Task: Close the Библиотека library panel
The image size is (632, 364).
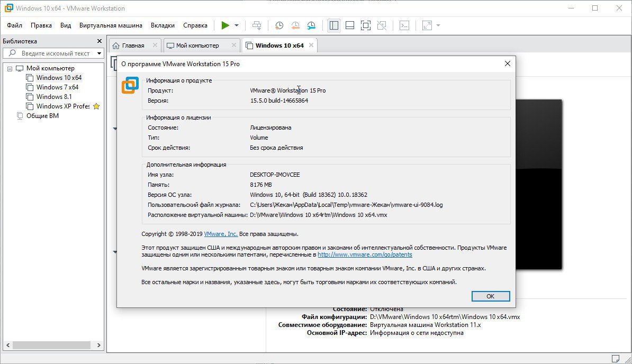Action: (x=100, y=41)
